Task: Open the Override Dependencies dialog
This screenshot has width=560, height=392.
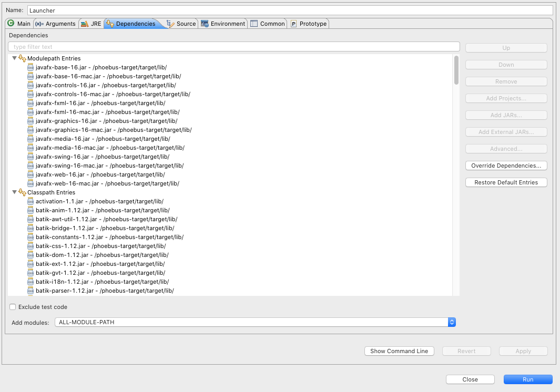Action: tap(506, 166)
